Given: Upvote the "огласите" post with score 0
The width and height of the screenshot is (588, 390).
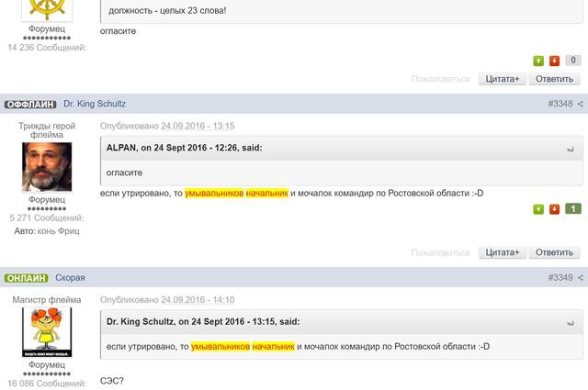Looking at the screenshot, I should [x=538, y=61].
